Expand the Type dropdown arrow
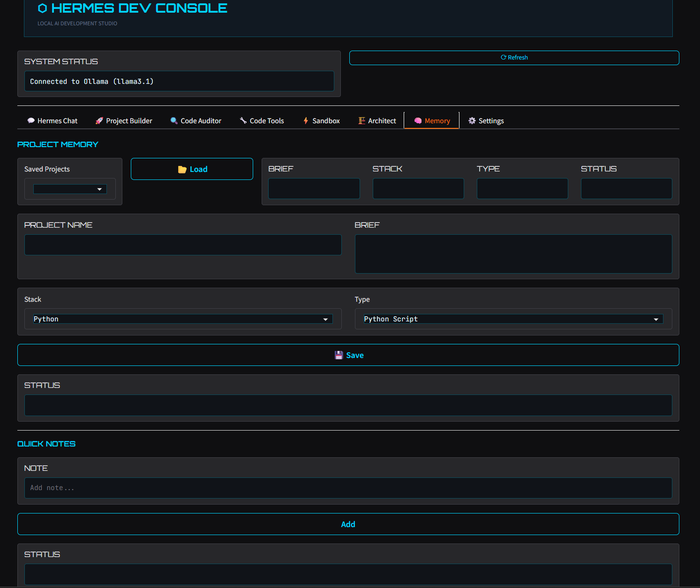700x588 pixels. [656, 319]
